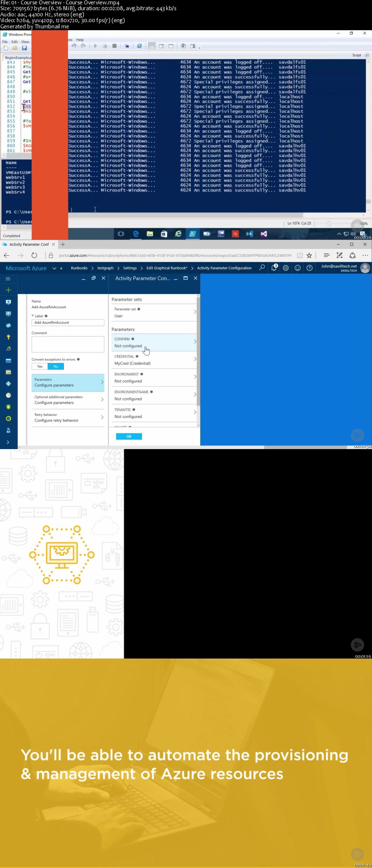Open the Help menu in PowerShell ISE
Screen dimensions: 372x868
pos(80,40)
